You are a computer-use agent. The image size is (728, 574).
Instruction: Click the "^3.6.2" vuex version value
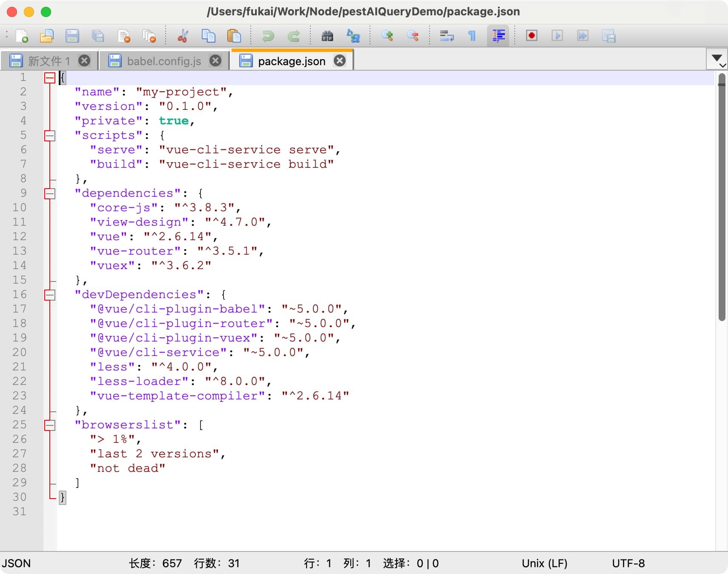coord(181,266)
